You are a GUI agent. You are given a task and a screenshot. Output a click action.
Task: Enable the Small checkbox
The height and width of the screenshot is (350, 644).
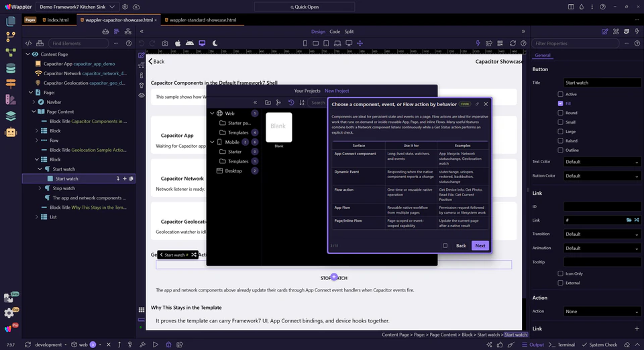(560, 122)
